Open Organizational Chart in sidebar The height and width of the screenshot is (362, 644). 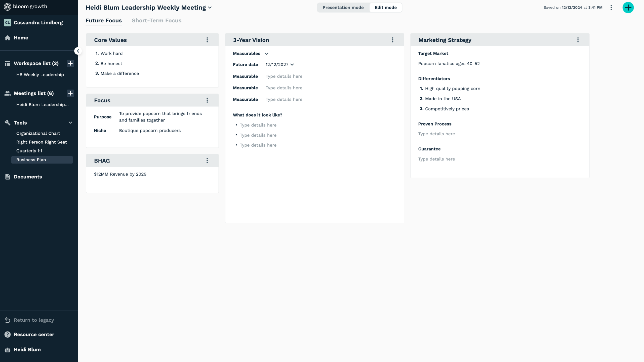[38, 133]
